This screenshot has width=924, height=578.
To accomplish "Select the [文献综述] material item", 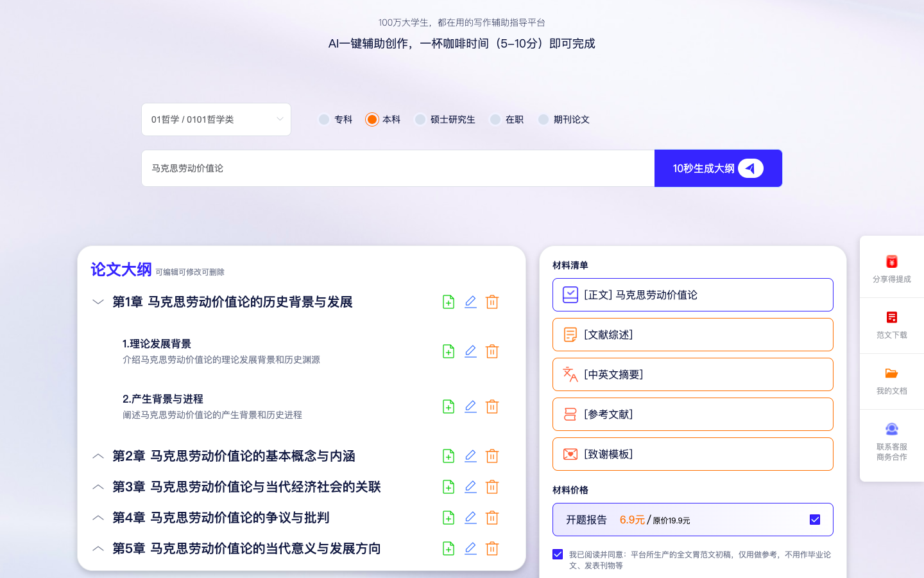I will (692, 335).
